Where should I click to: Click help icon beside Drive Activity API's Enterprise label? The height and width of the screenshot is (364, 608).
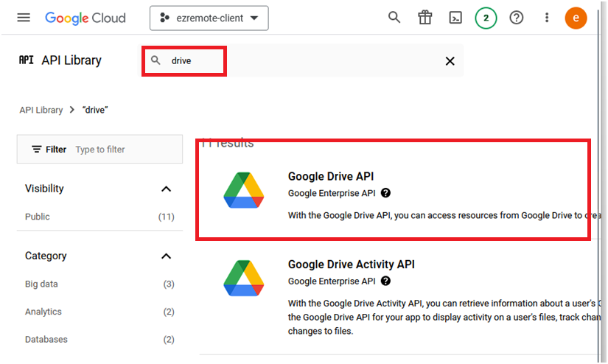(385, 281)
